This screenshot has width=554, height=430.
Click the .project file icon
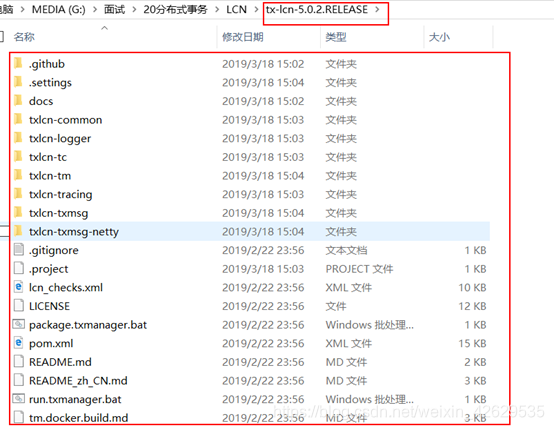pos(19,269)
